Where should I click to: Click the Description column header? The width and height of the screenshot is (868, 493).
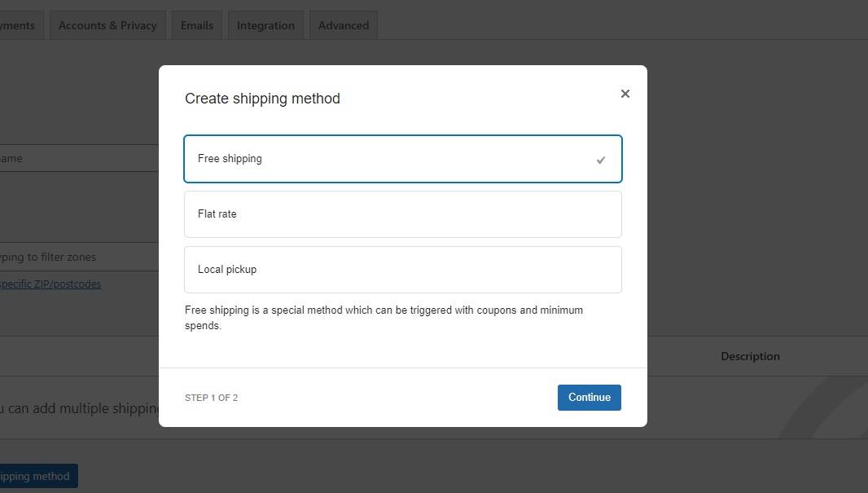[x=750, y=356]
